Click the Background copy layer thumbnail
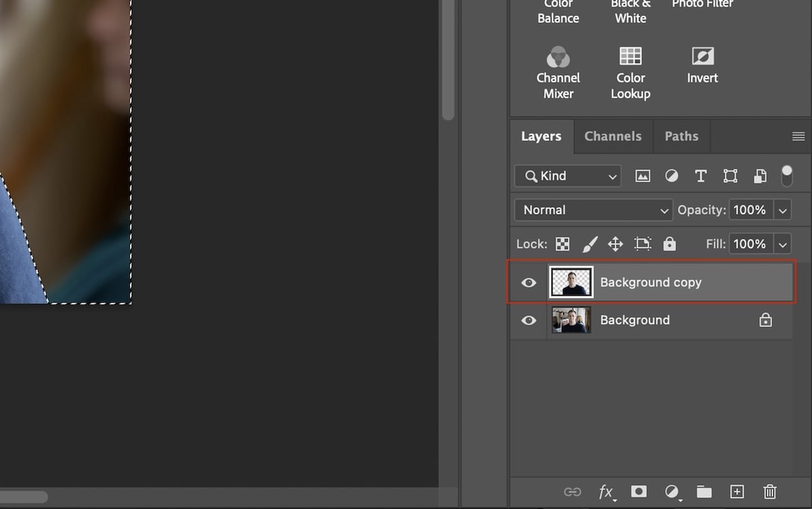 pos(570,282)
